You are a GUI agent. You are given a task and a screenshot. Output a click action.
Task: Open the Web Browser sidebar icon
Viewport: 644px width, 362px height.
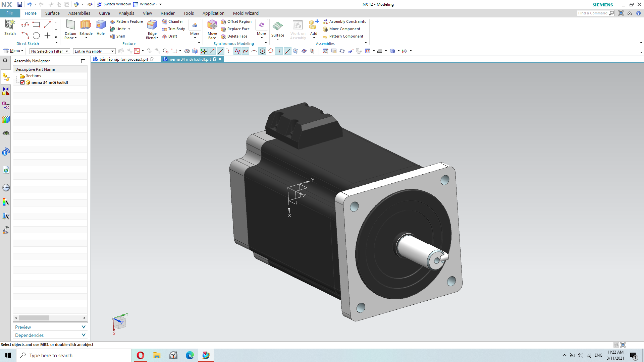coord(6,170)
